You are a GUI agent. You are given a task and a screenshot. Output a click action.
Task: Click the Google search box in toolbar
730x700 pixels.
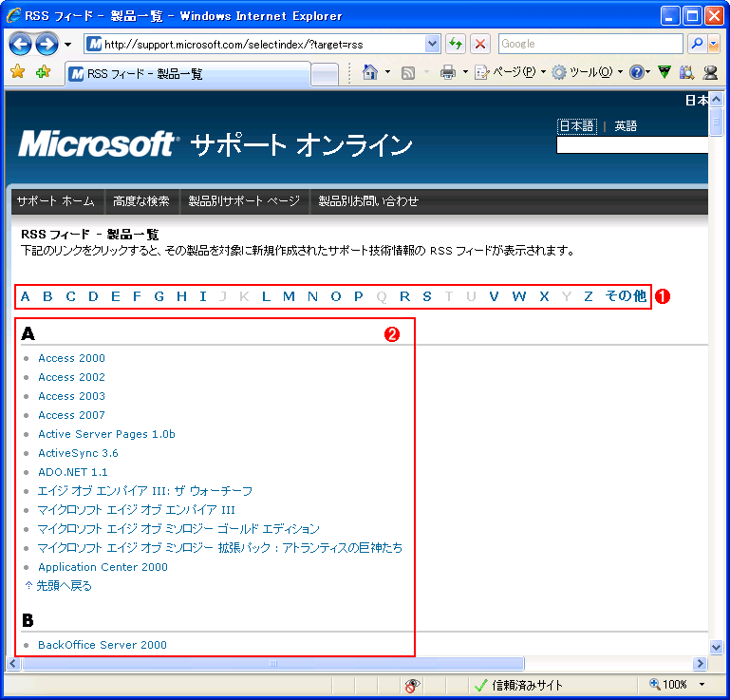(590, 44)
